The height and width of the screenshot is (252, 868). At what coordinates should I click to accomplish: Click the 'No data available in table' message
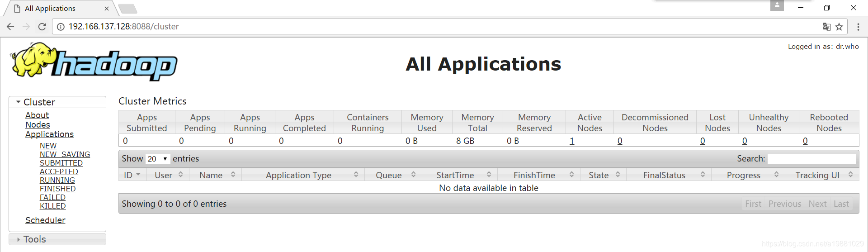point(489,188)
